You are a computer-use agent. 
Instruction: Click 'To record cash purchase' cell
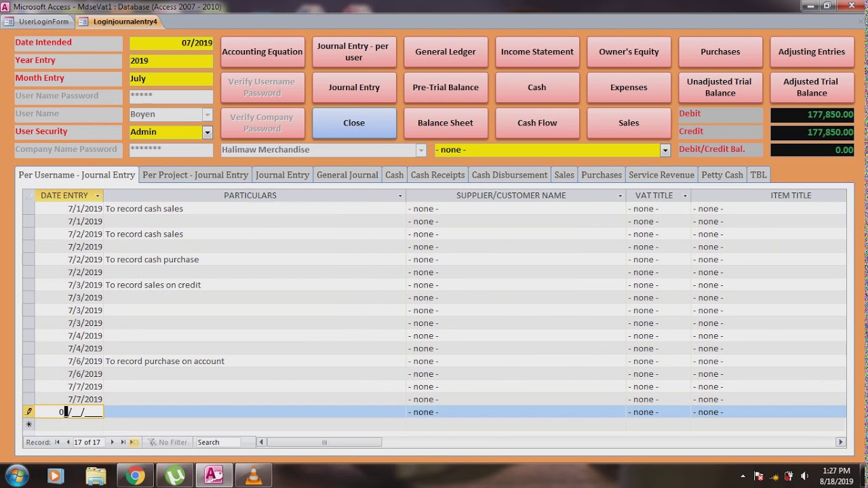[254, 260]
